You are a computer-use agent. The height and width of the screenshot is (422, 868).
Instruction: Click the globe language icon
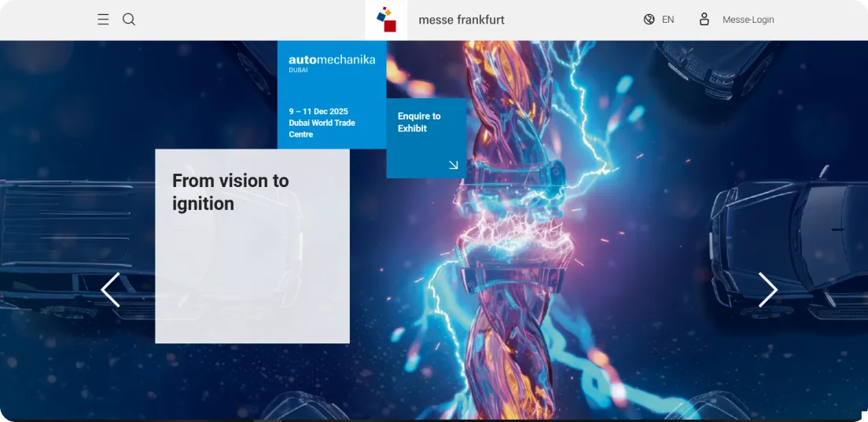[x=649, y=20]
